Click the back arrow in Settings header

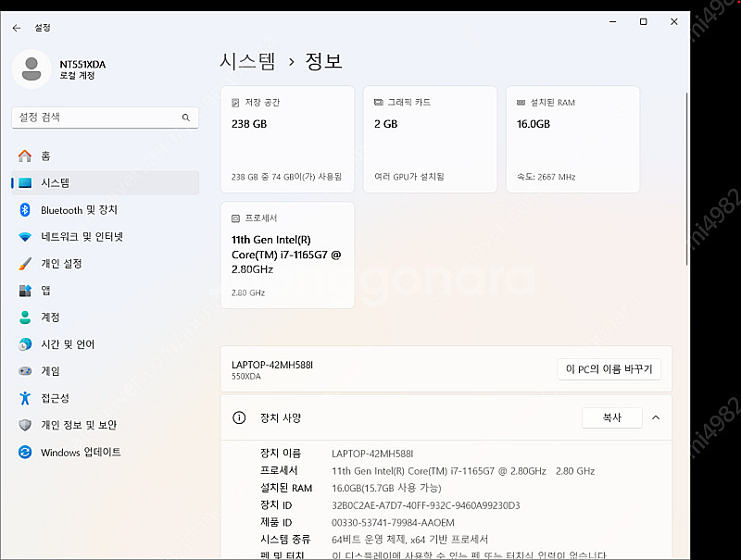(17, 28)
